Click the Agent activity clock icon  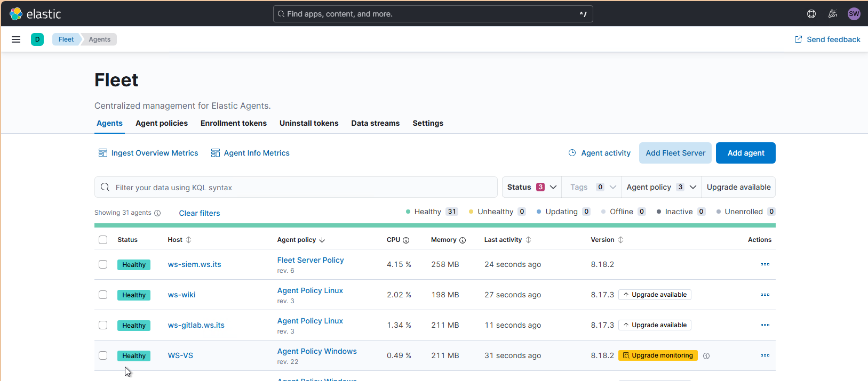(x=572, y=153)
